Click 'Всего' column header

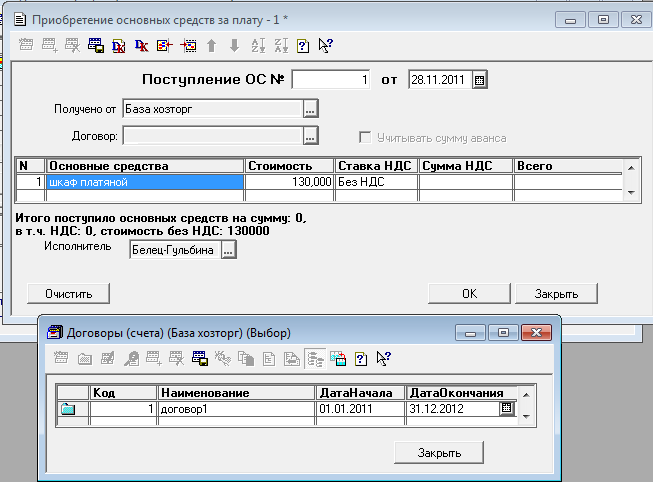[x=568, y=166]
